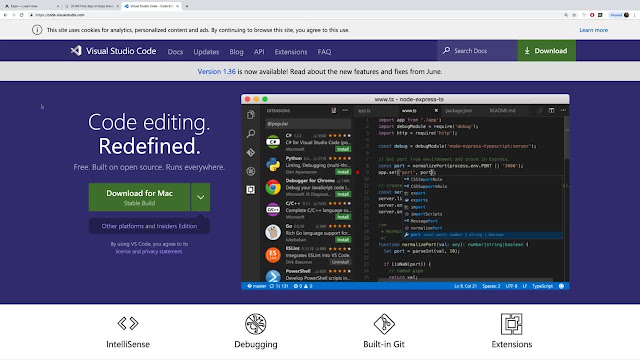The width and height of the screenshot is (640, 360).
Task: Click the ESLint extension logo
Action: [273, 255]
